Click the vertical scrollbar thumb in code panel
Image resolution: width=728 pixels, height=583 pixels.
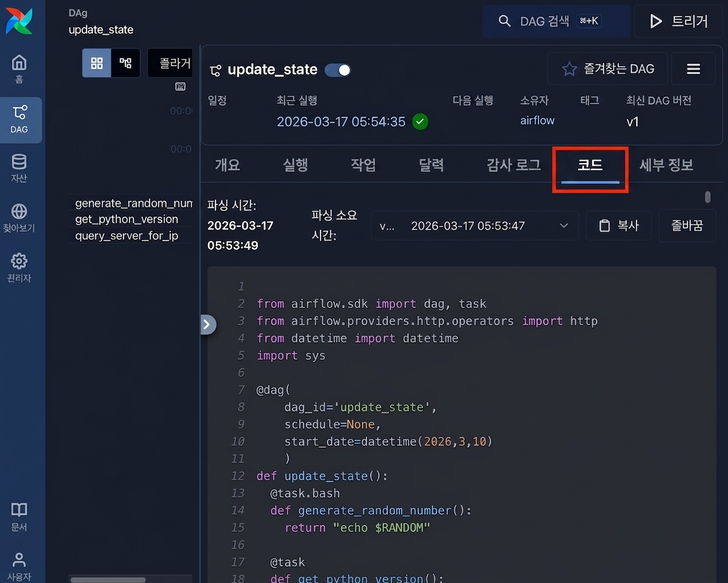[708, 197]
